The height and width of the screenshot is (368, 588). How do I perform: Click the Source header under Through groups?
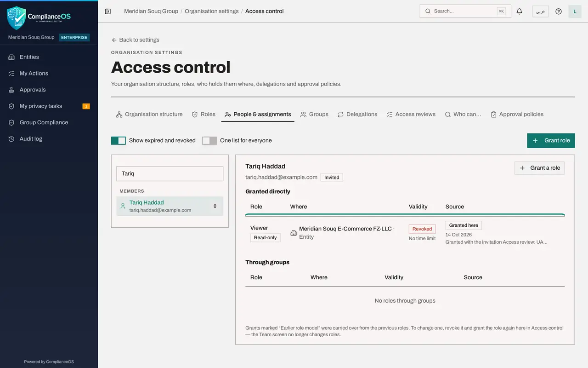[x=473, y=277]
